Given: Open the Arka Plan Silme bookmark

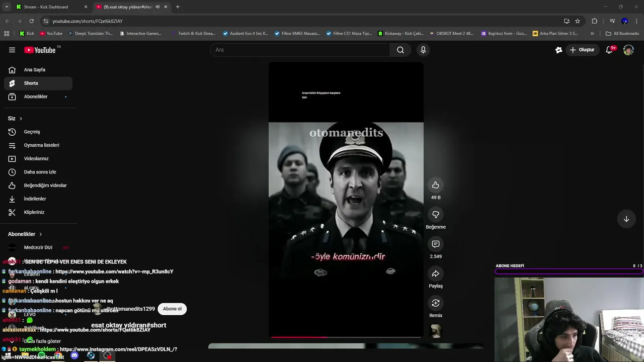Looking at the screenshot, I should pyautogui.click(x=555, y=34).
